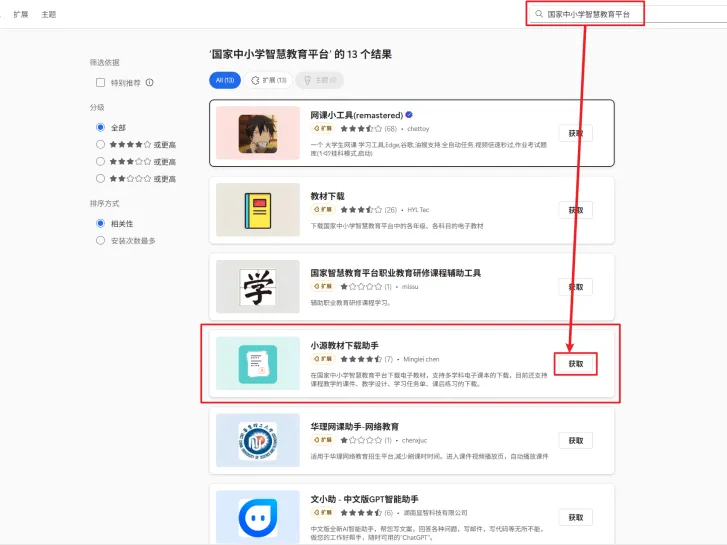Viewport: 727px width, 545px height.
Task: Click the 扩展 badge under 教材下载
Action: (x=323, y=210)
